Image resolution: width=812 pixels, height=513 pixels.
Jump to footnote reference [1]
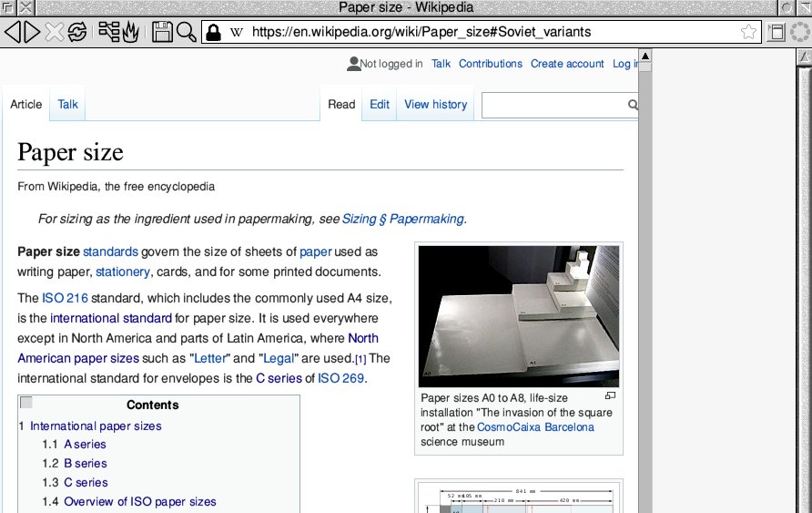pyautogui.click(x=360, y=359)
